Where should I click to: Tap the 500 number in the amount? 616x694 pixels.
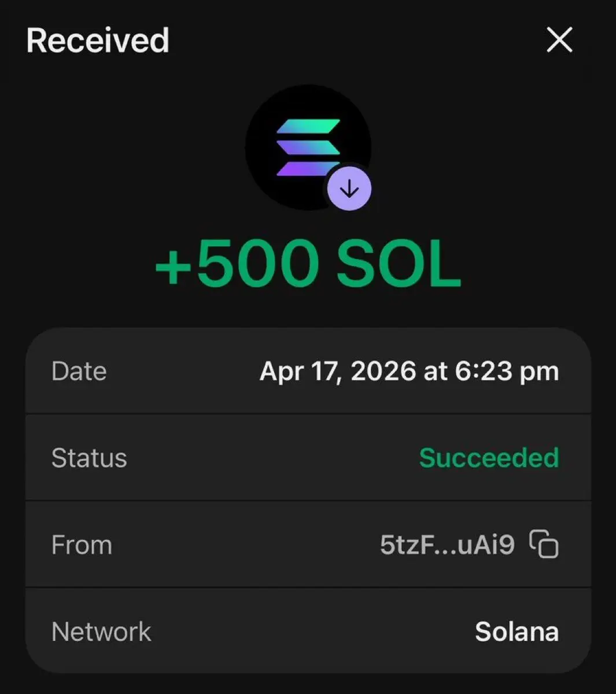coord(259,264)
